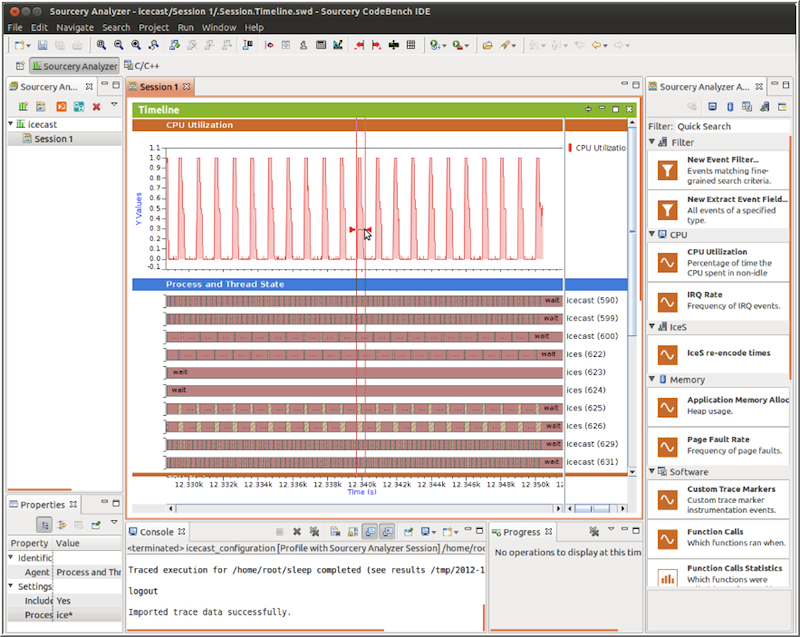This screenshot has height=637, width=800.
Task: Click the New Extract Event Field funnel icon
Action: [x=667, y=210]
